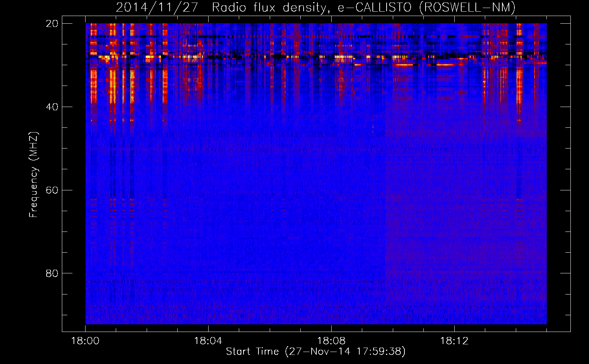Click the 18:08 time tick label
This screenshot has width=589, height=364.
[x=331, y=341]
